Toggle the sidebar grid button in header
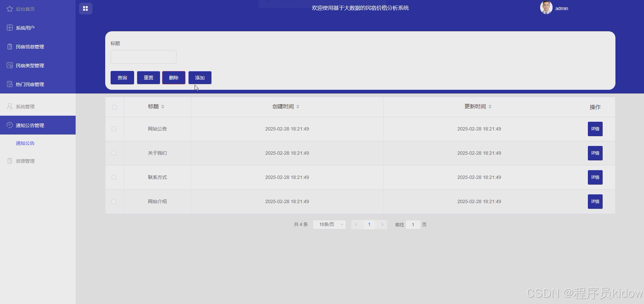Image resolution: width=644 pixels, height=304 pixels. coord(86,8)
